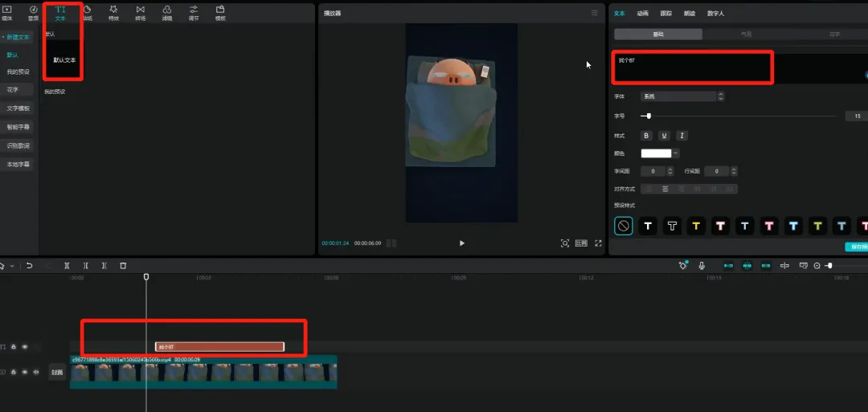Image resolution: width=868 pixels, height=412 pixels.
Task: Click the delete trash icon in timeline toolbar
Action: [123, 266]
